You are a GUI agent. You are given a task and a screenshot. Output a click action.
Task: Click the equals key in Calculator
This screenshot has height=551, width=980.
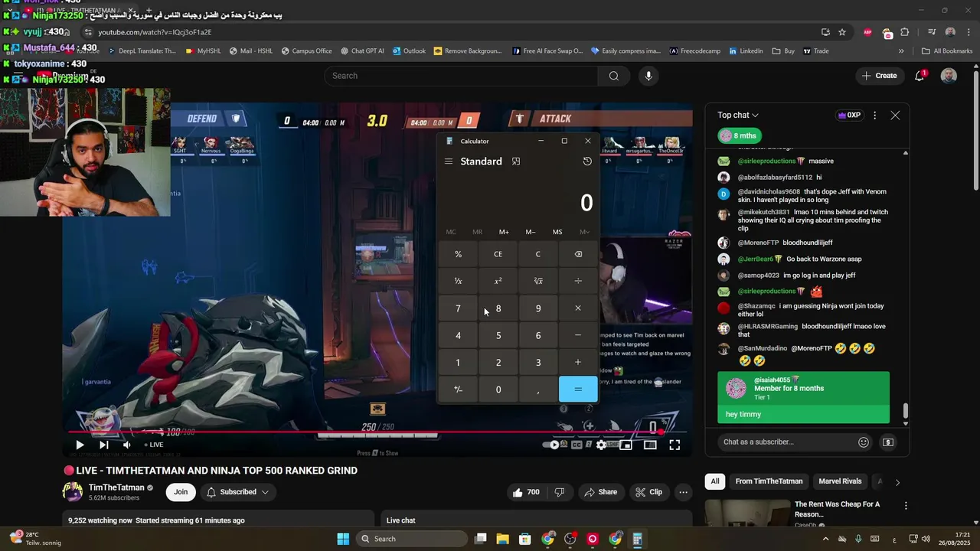578,390
